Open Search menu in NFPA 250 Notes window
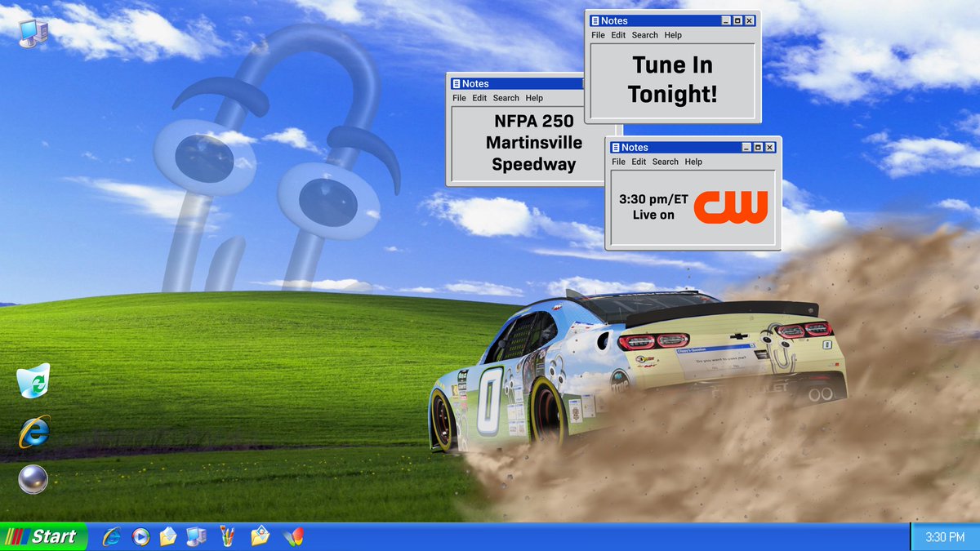 506,98
